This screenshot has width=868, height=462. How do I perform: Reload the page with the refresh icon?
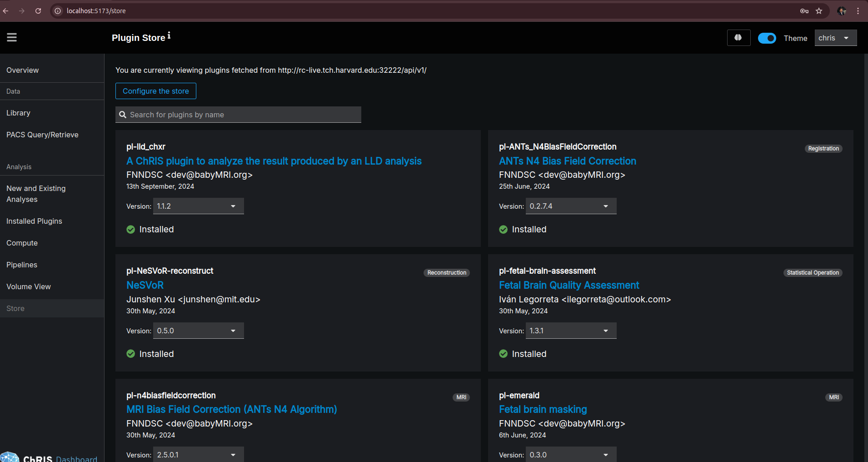click(38, 11)
